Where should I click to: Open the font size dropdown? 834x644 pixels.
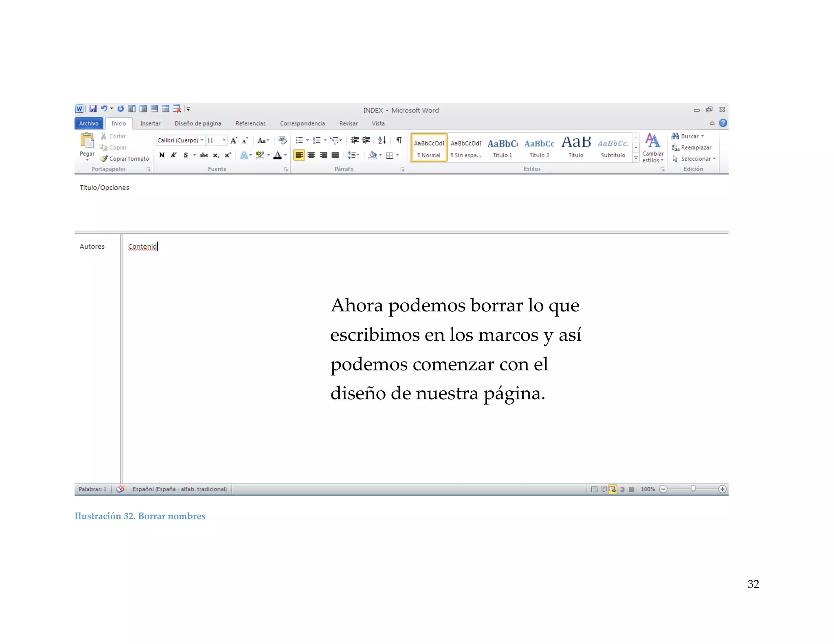(224, 140)
